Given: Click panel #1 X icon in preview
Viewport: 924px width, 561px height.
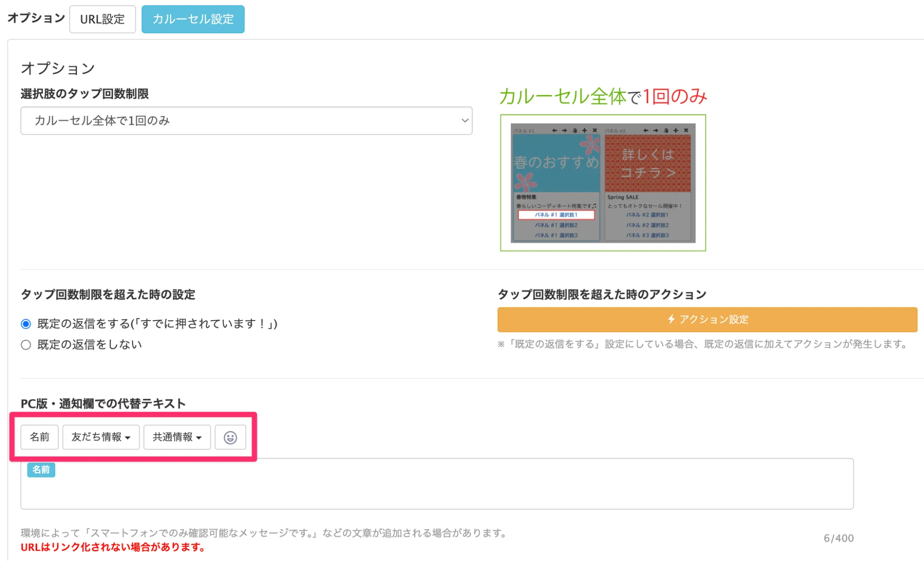Looking at the screenshot, I should [x=595, y=130].
